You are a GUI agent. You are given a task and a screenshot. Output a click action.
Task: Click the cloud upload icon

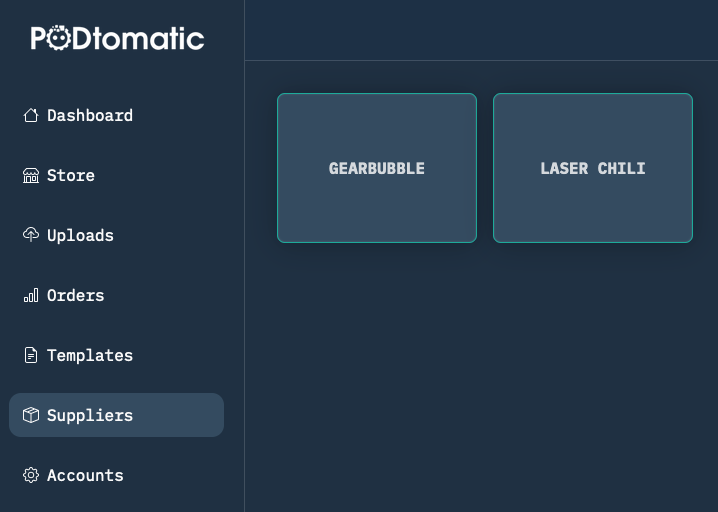click(x=31, y=235)
